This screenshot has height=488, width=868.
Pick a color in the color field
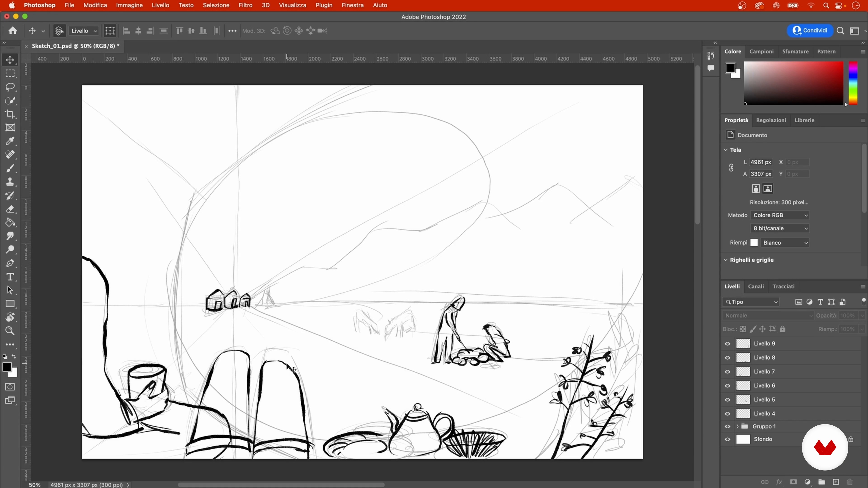click(794, 83)
